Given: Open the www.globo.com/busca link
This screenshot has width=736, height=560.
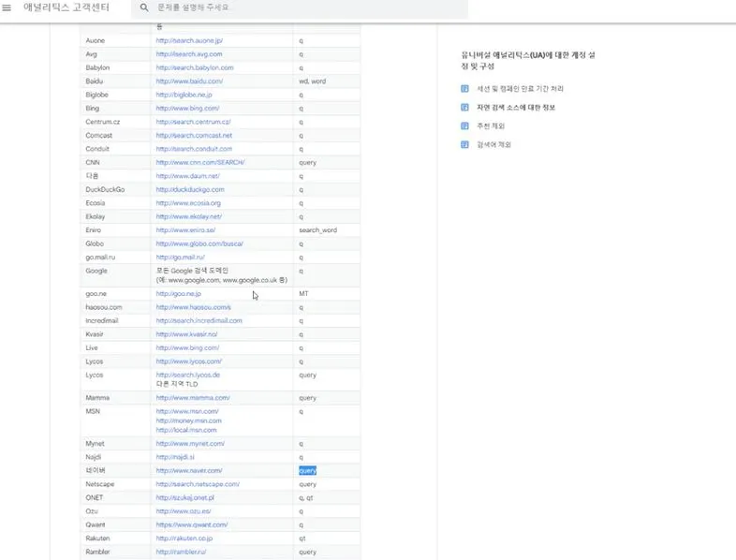Looking at the screenshot, I should pyautogui.click(x=199, y=244).
